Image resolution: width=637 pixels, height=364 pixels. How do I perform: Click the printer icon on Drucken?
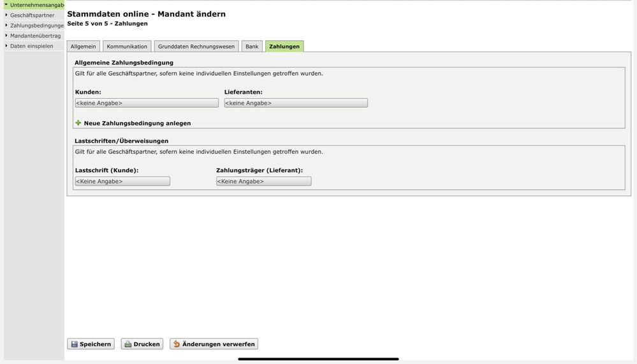pyautogui.click(x=128, y=344)
